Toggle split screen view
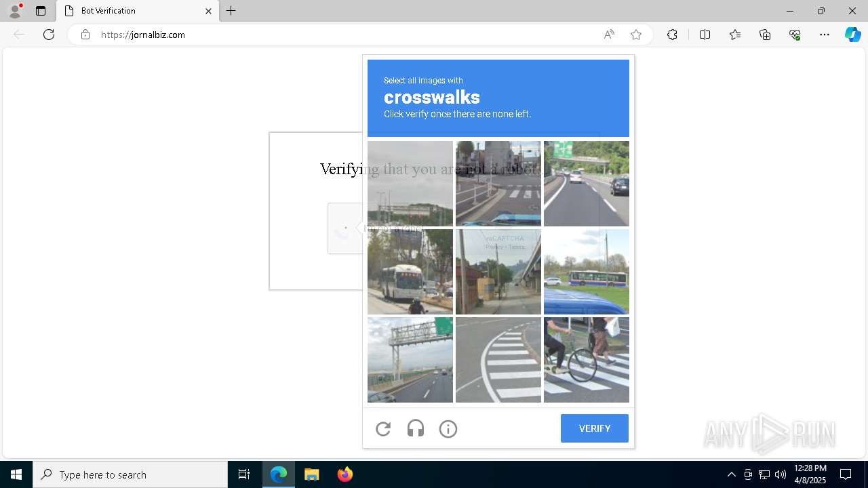Viewport: 868px width, 488px height. (705, 35)
